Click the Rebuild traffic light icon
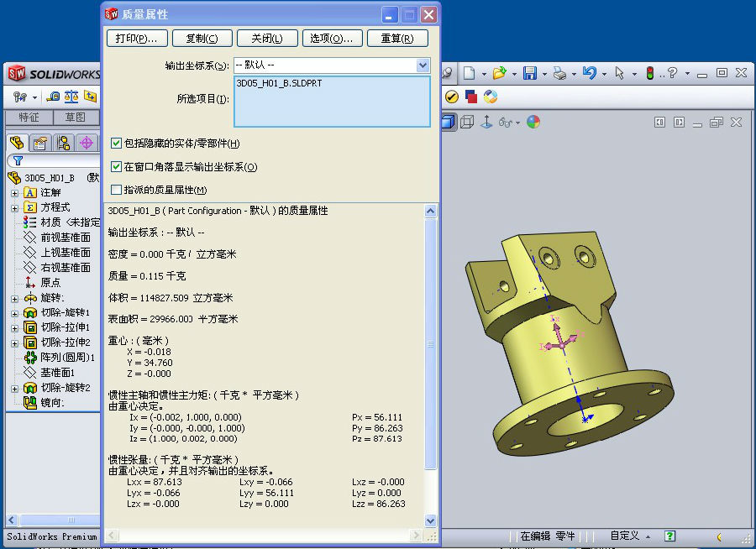 [649, 74]
